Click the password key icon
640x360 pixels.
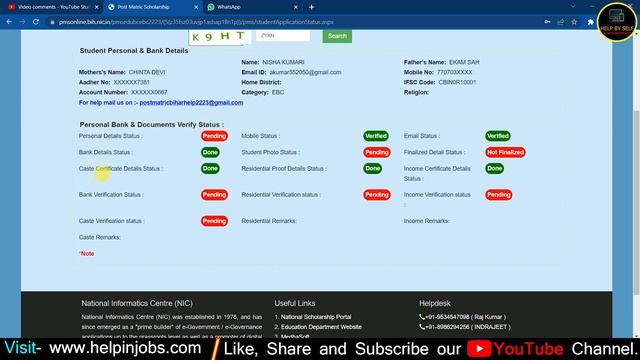(547, 22)
